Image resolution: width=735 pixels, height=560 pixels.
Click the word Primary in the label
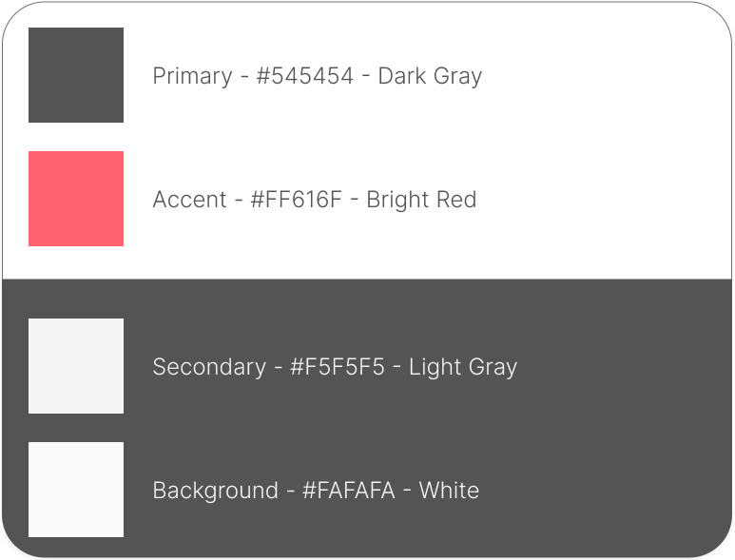coord(192,76)
